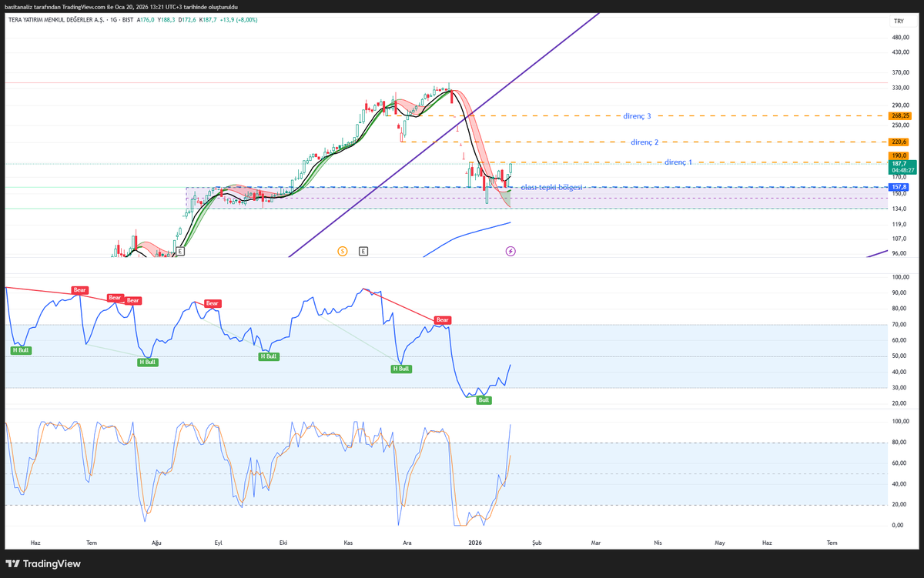Click the 430,00 price axis label
The width and height of the screenshot is (924, 578).
pyautogui.click(x=899, y=52)
